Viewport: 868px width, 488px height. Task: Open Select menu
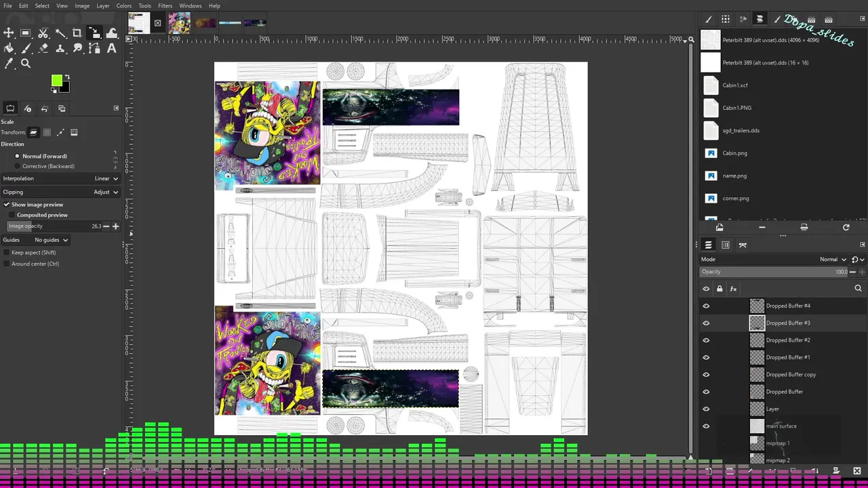(x=42, y=6)
